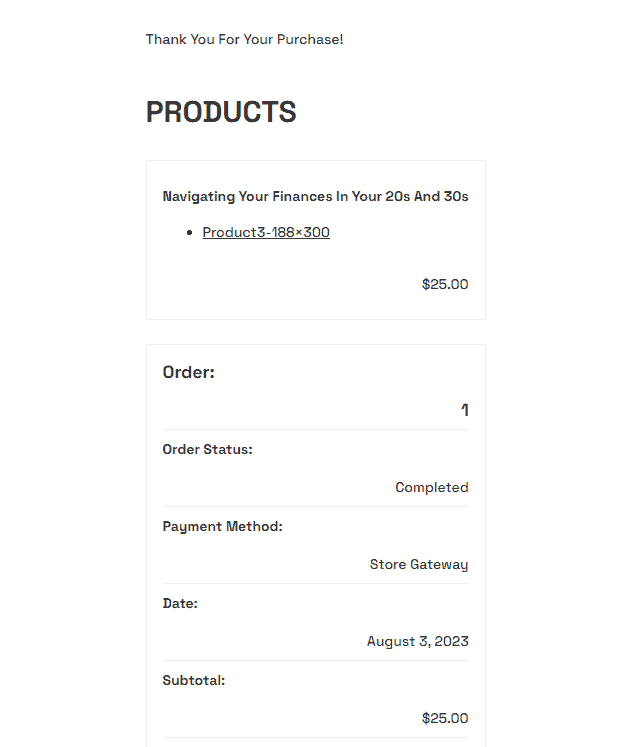Viewport: 640px width, 747px height.
Task: Select the $25.00 subtotal amount
Action: pyautogui.click(x=445, y=718)
